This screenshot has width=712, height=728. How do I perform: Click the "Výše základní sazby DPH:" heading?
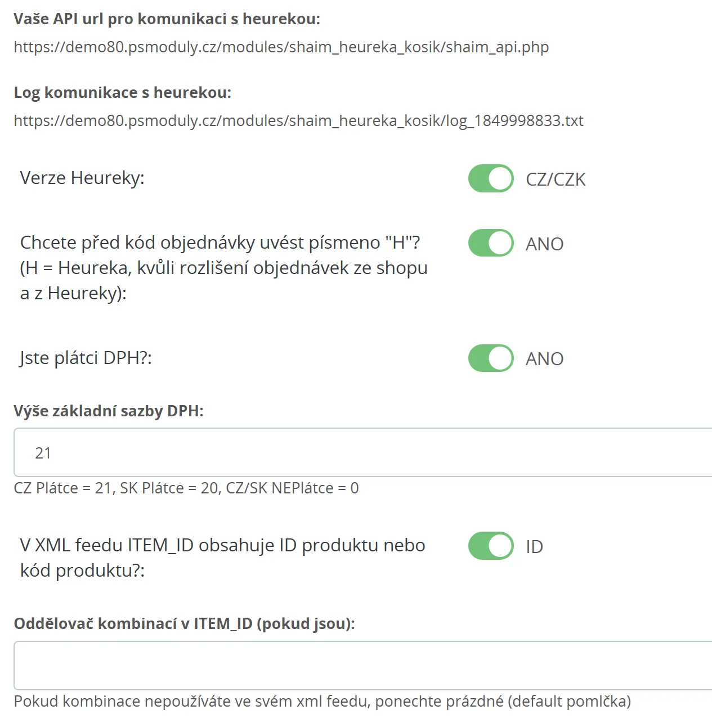click(x=109, y=411)
